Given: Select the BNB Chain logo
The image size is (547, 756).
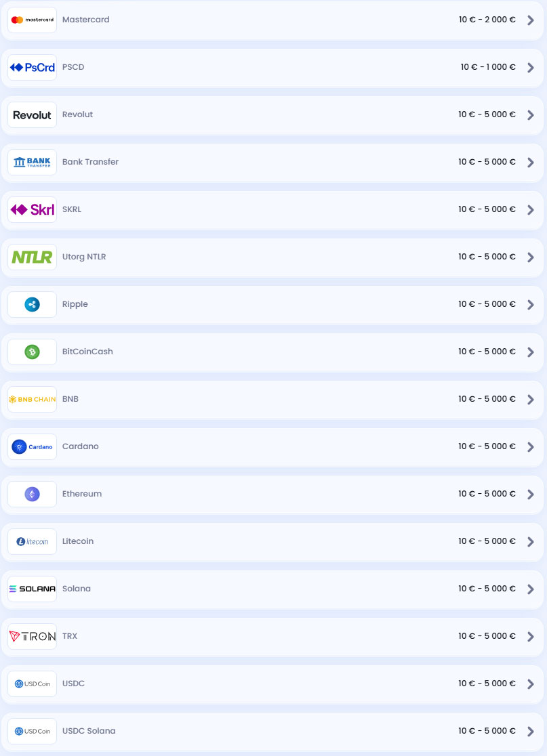Looking at the screenshot, I should (x=32, y=399).
